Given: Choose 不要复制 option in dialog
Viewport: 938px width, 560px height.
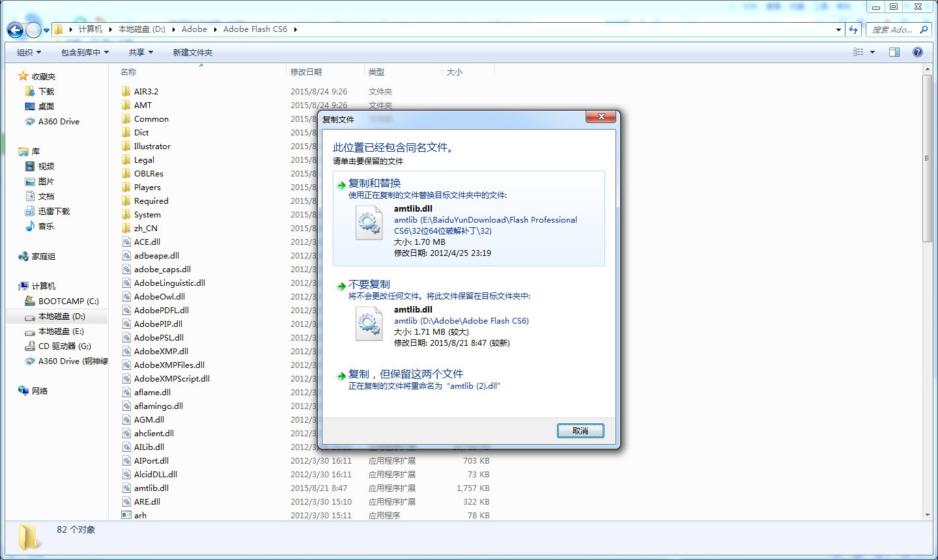Looking at the screenshot, I should pos(369,285).
